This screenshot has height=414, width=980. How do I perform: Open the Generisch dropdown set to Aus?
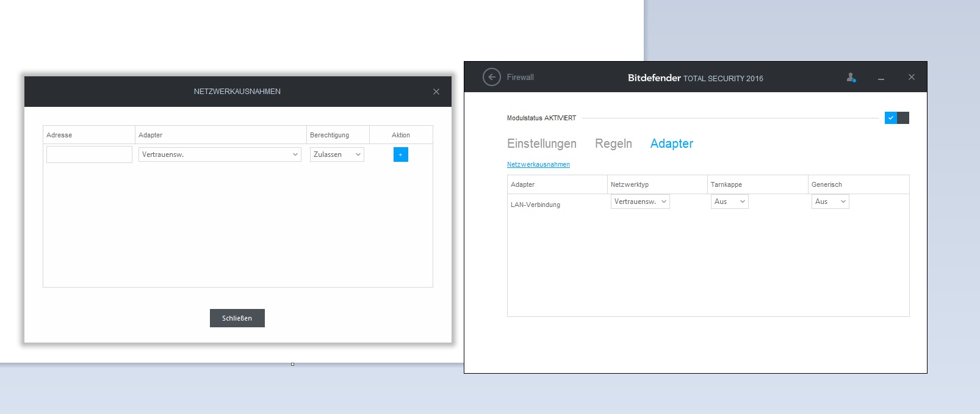point(830,202)
